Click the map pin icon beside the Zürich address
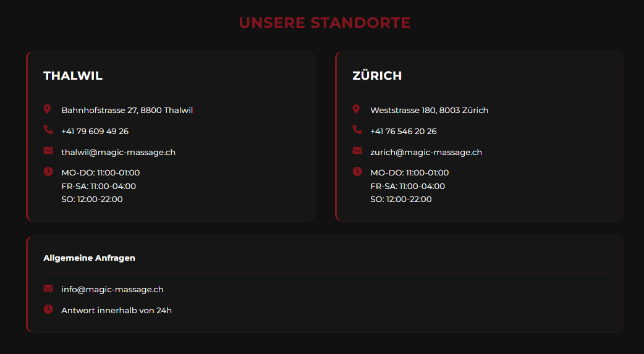The width and height of the screenshot is (644, 354). [356, 109]
